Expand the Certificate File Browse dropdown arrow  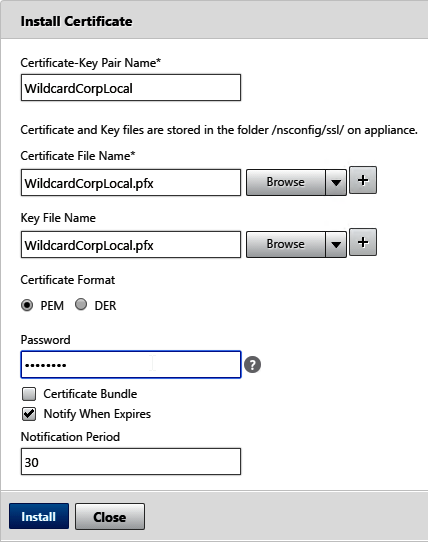pyautogui.click(x=336, y=182)
